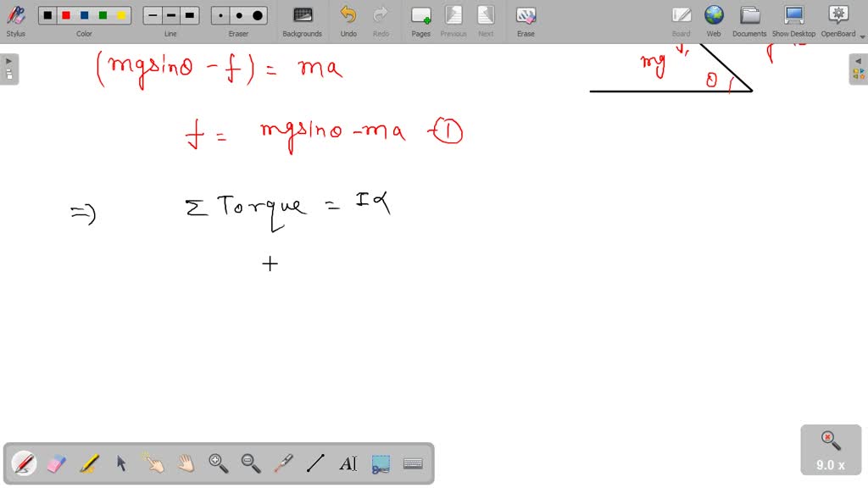The height and width of the screenshot is (488, 868).
Task: Switch to Web browsing mode
Action: (714, 19)
